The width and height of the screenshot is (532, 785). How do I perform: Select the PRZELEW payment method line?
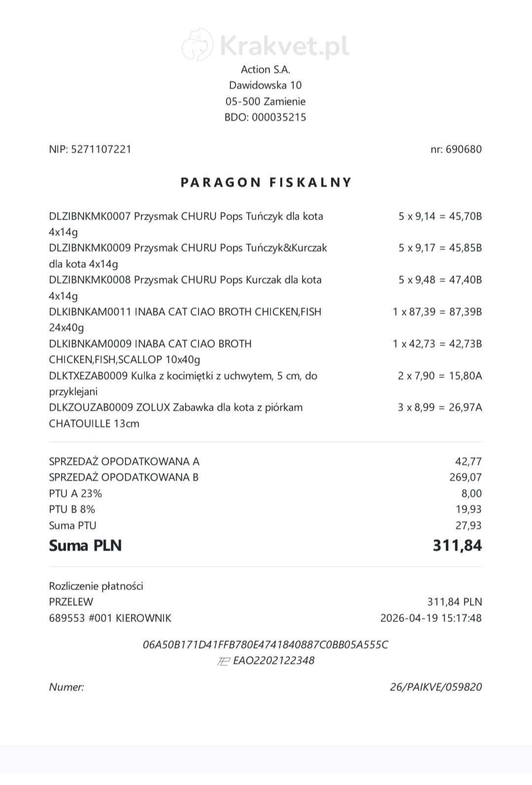pyautogui.click(x=266, y=602)
